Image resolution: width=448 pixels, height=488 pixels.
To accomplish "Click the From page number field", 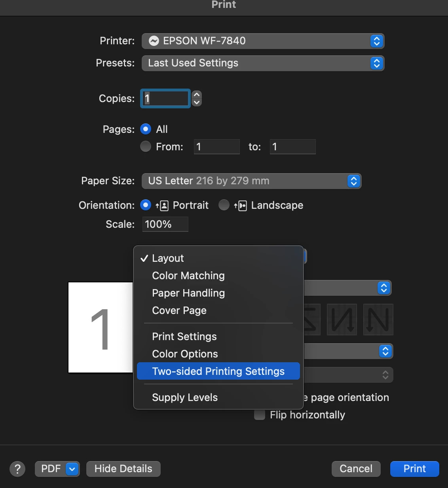I will pos(217,147).
